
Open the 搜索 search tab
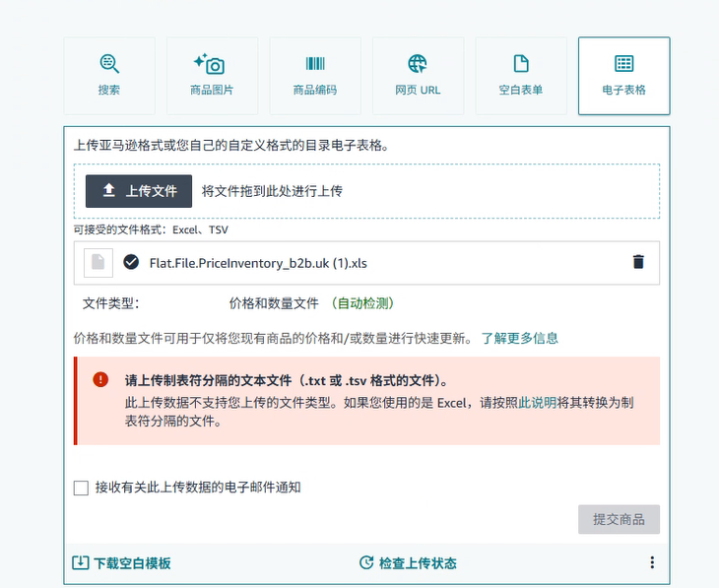(109, 76)
